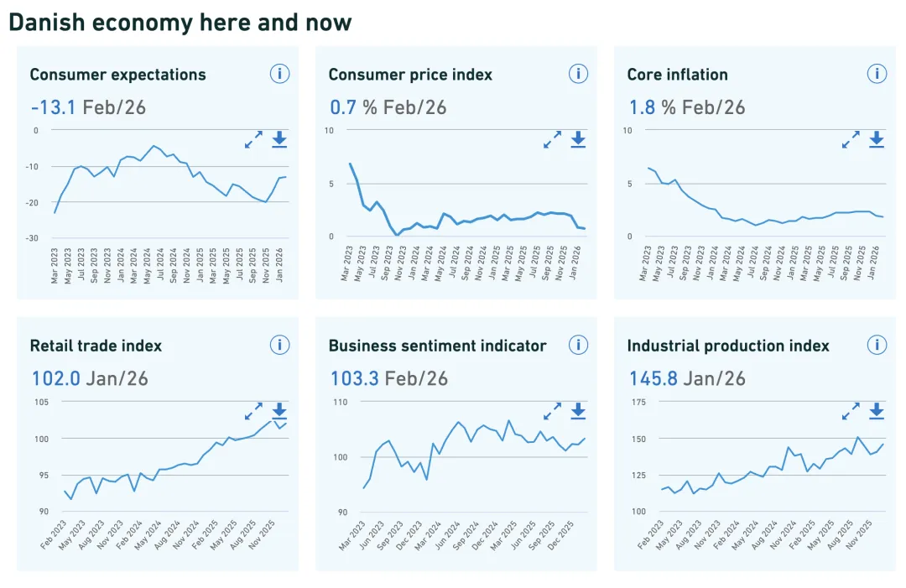The image size is (906, 588).
Task: Open Retail trade index info icon
Action: pos(279,345)
